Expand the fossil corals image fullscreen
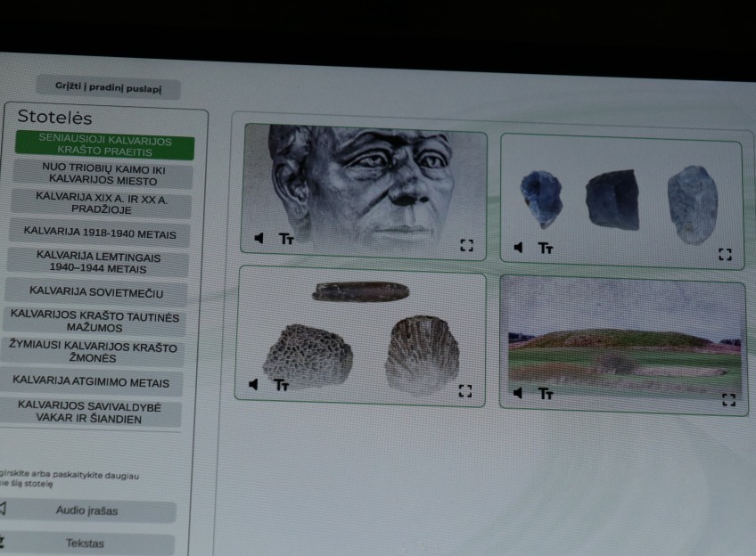This screenshot has width=756, height=556. click(464, 391)
